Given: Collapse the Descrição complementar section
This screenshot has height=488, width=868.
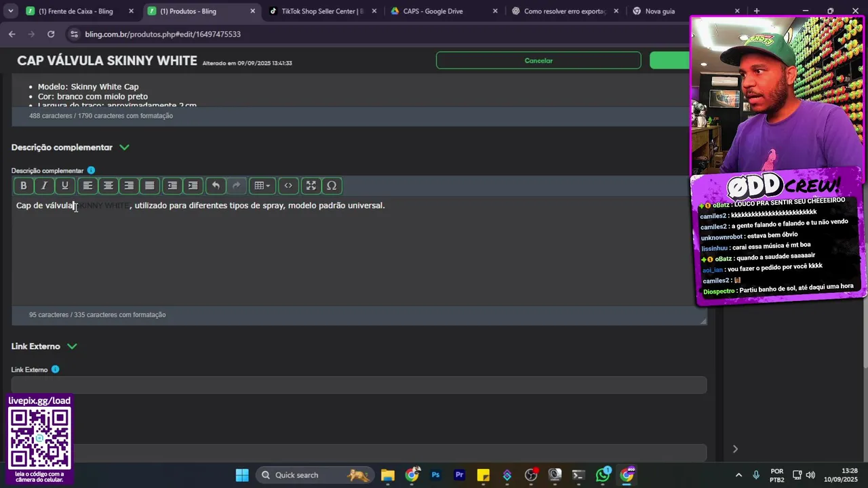Looking at the screenshot, I should [x=124, y=147].
